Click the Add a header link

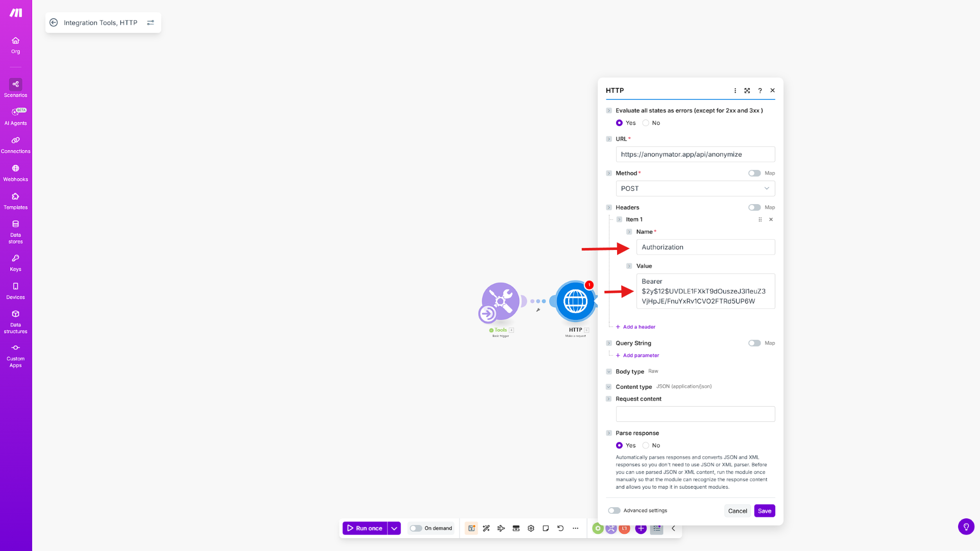pyautogui.click(x=635, y=327)
